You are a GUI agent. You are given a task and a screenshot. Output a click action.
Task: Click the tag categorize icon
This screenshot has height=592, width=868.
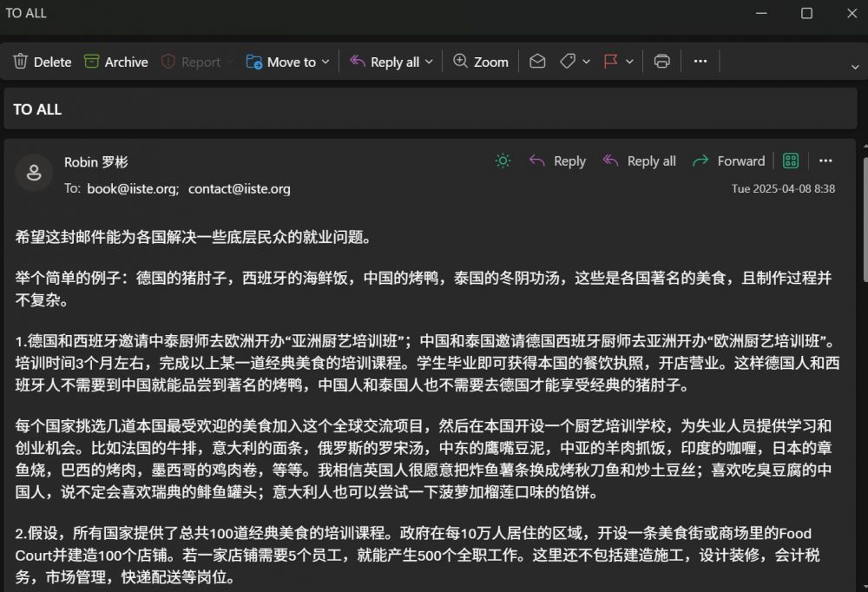point(568,62)
